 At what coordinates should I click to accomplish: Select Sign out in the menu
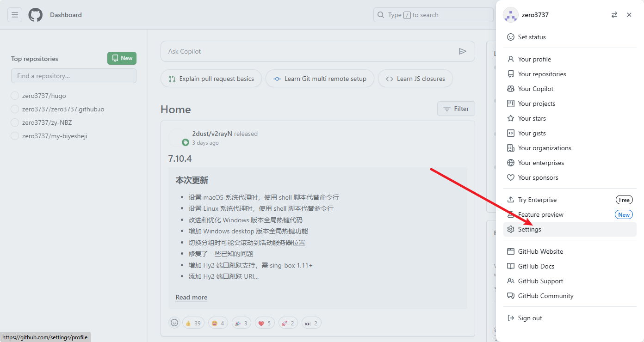pyautogui.click(x=570, y=318)
